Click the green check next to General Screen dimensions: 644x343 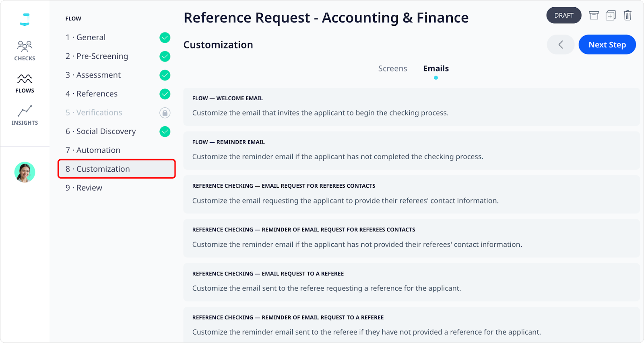[x=165, y=37]
